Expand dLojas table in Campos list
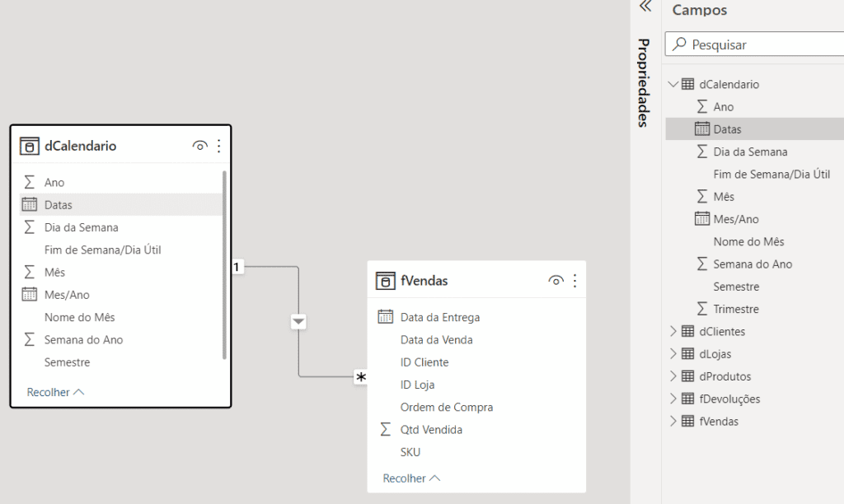The image size is (844, 504). [673, 354]
